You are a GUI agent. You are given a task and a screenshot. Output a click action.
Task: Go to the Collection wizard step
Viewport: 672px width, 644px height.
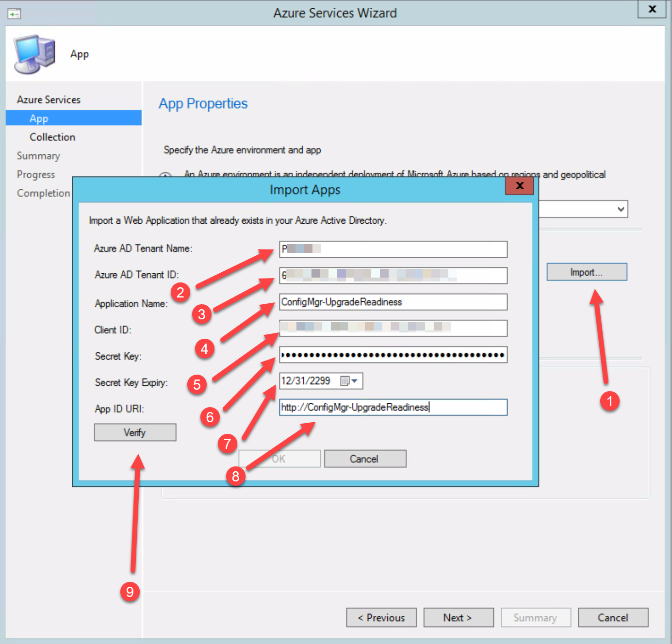(52, 137)
